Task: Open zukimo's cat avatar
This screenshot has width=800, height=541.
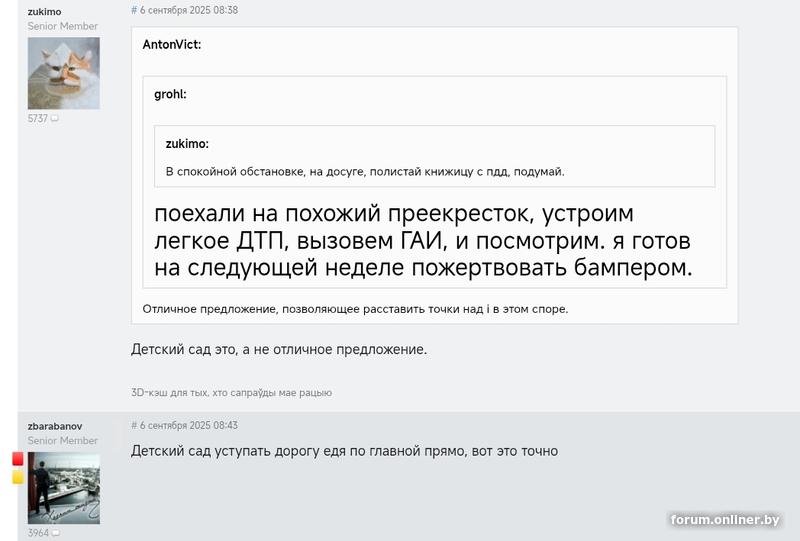Action: coord(63,73)
